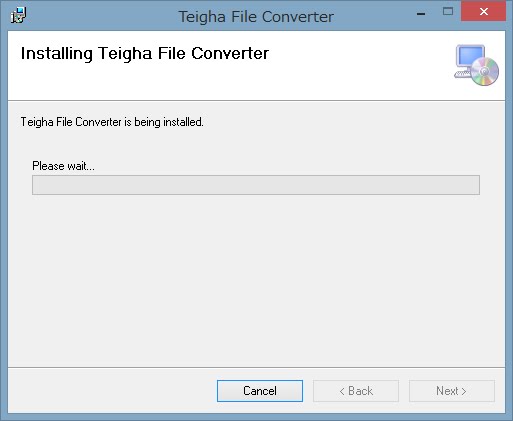Click the "is being installed" status message
This screenshot has height=421, width=513.
112,122
